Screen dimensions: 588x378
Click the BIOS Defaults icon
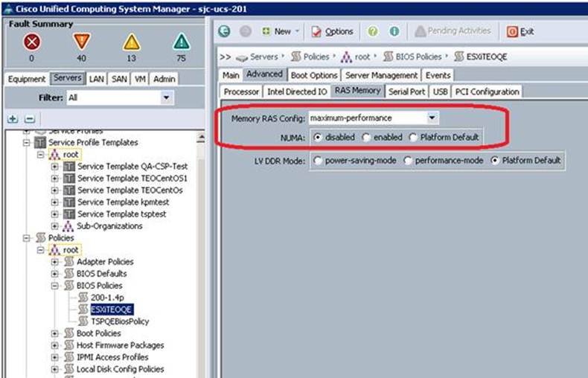pyautogui.click(x=68, y=274)
